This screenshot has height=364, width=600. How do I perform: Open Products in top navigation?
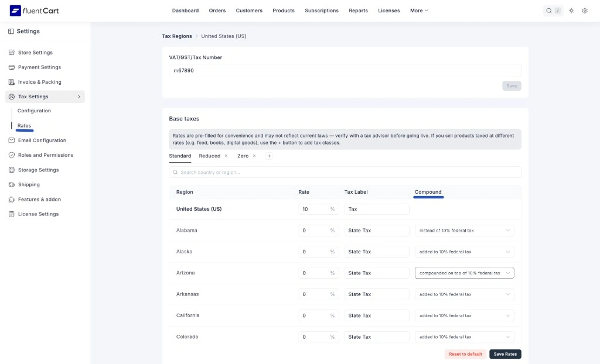coord(284,11)
